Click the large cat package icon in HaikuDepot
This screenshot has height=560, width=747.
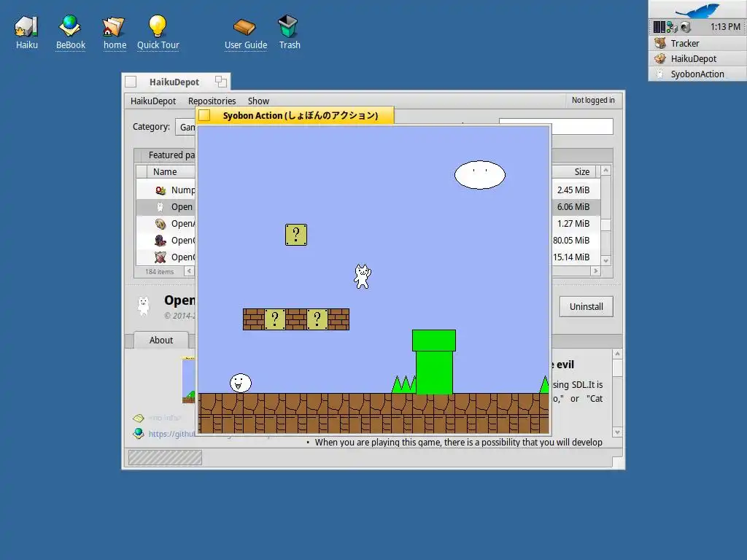tap(144, 306)
